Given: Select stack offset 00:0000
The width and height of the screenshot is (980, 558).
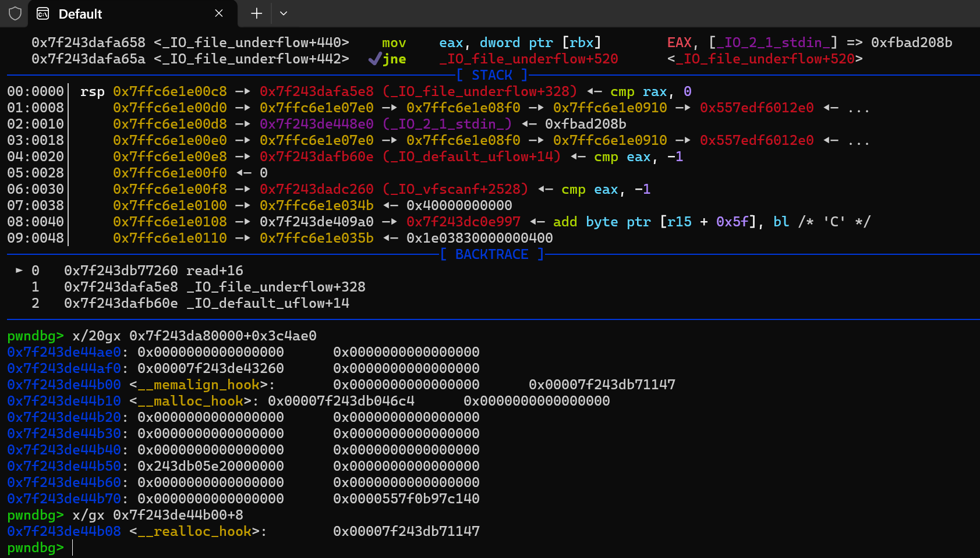Looking at the screenshot, I should [x=36, y=91].
